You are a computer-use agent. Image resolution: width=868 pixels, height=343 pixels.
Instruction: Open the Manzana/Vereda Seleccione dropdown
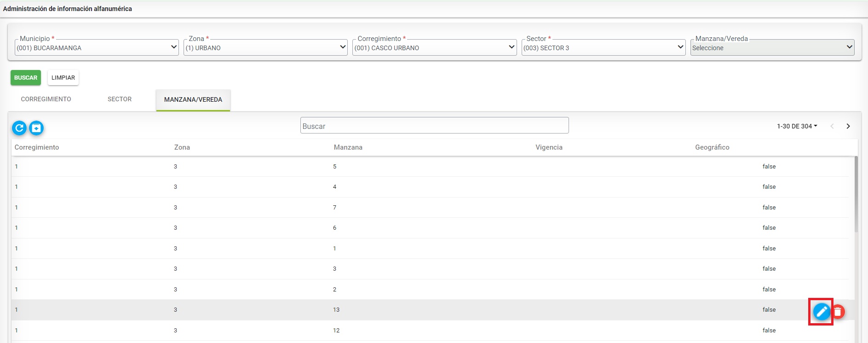coord(772,47)
